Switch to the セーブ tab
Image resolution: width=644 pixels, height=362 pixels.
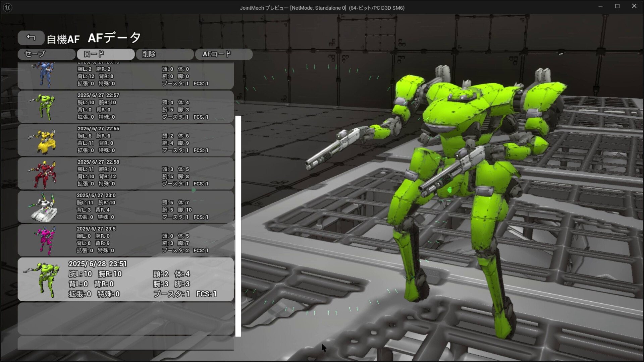pos(46,54)
